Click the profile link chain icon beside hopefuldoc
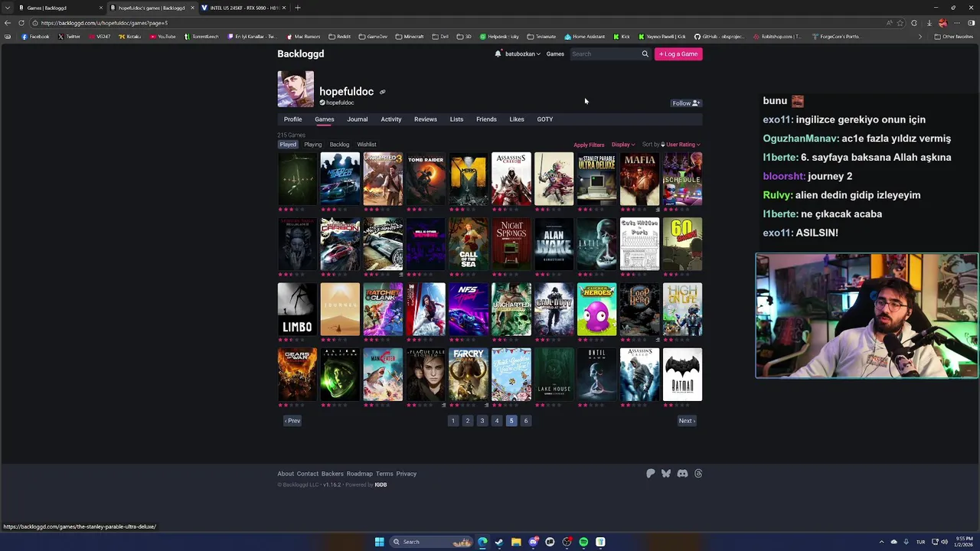This screenshot has height=551, width=980. click(382, 92)
